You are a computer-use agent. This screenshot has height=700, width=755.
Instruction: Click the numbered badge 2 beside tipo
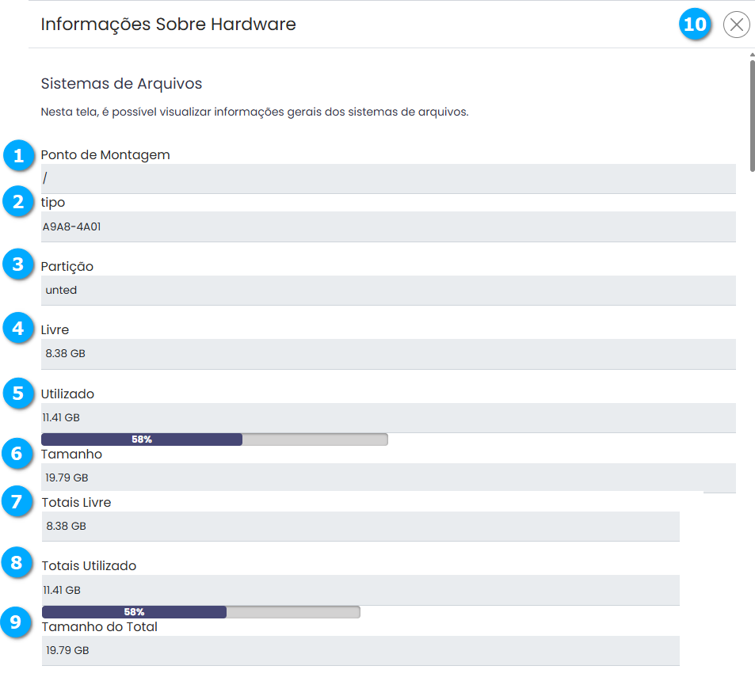(18, 202)
